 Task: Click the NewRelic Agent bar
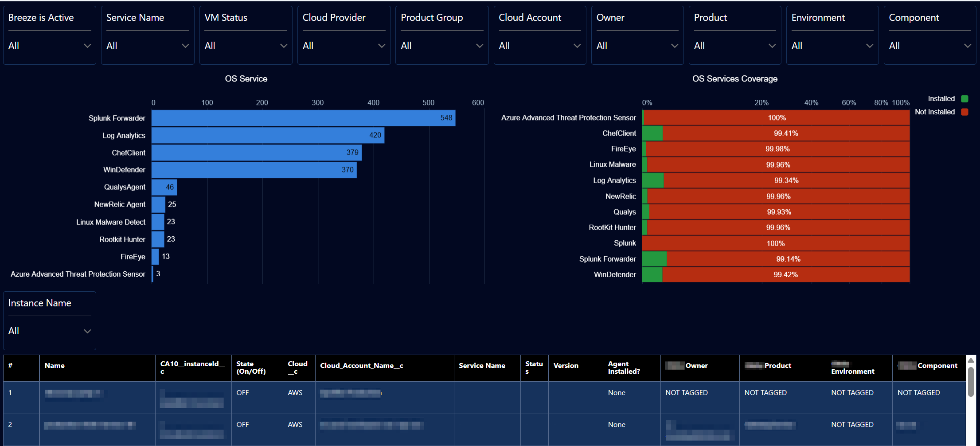158,204
